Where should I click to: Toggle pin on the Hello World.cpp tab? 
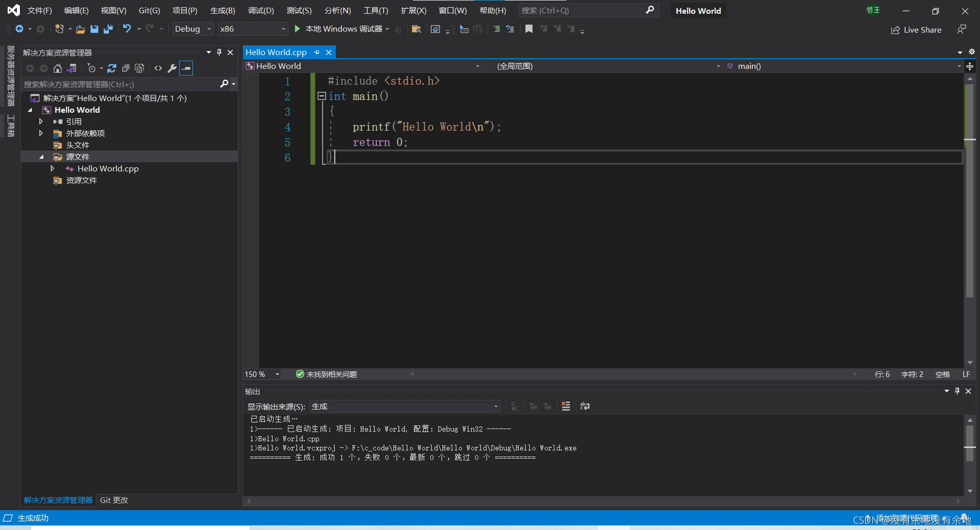tap(317, 52)
